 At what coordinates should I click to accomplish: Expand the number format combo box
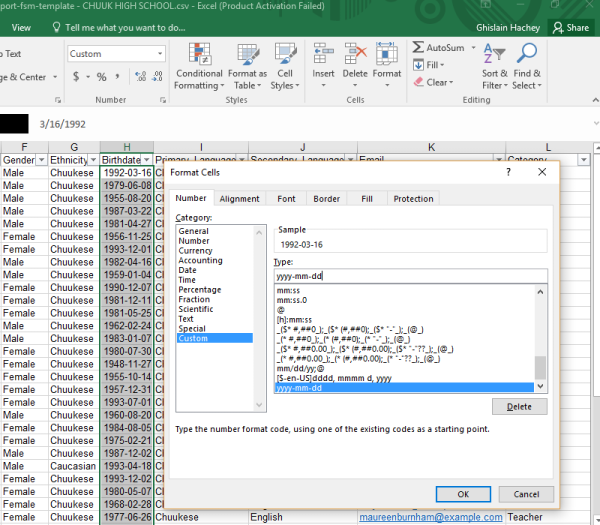click(x=159, y=54)
